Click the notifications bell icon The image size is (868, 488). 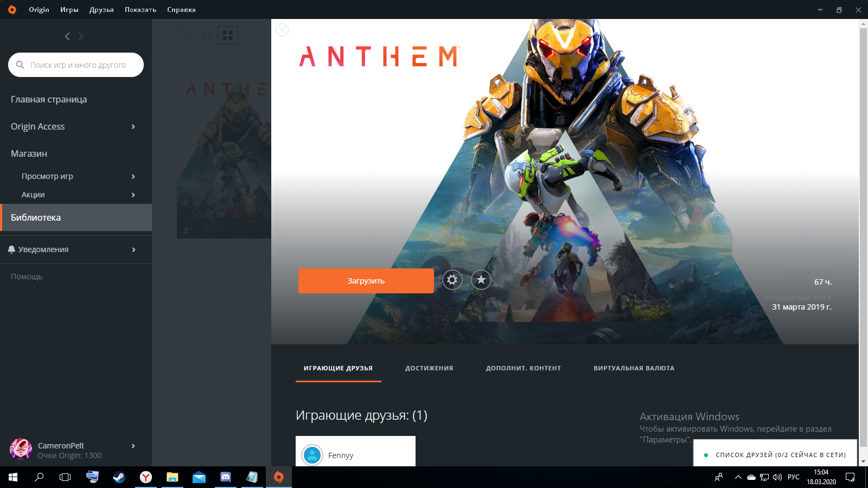(11, 249)
